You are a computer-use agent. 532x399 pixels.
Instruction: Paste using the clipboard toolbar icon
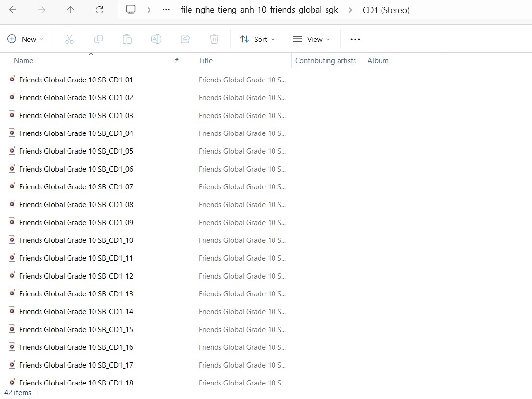coord(127,39)
